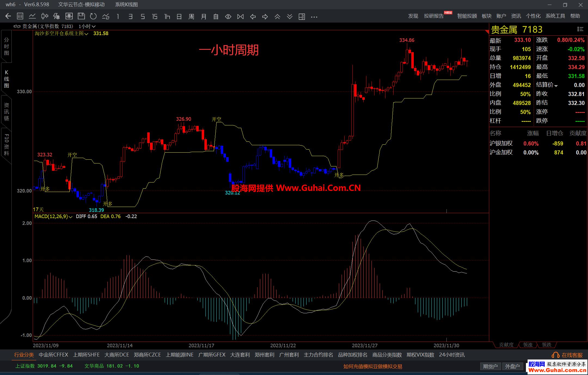
Task: Switch chart to weekly 周 period
Action: [191, 17]
